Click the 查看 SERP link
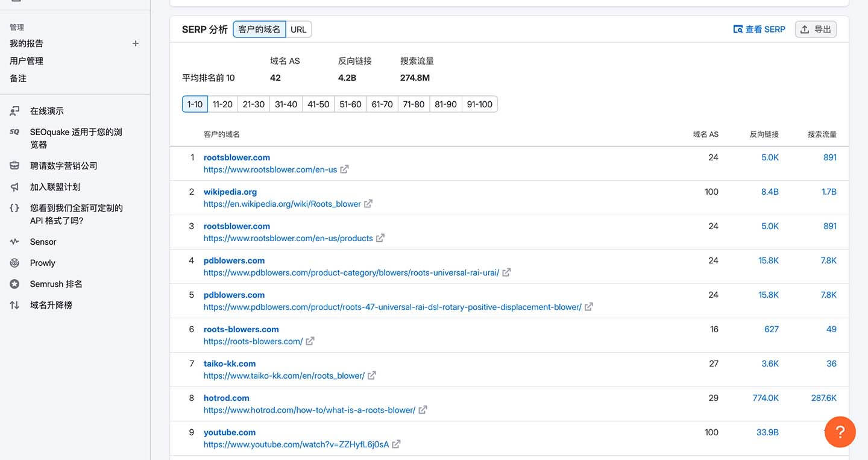Image resolution: width=868 pixels, height=460 pixels. tap(759, 29)
